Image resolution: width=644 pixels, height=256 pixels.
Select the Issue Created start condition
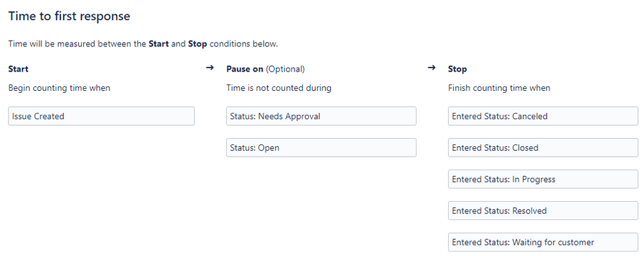point(101,116)
